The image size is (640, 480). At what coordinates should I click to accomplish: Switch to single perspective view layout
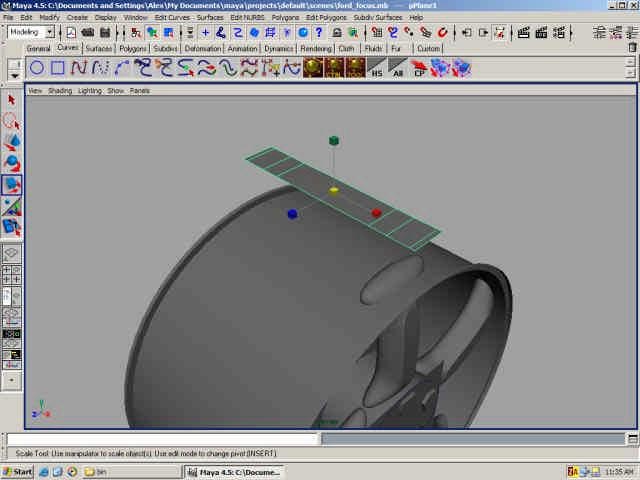(x=12, y=254)
